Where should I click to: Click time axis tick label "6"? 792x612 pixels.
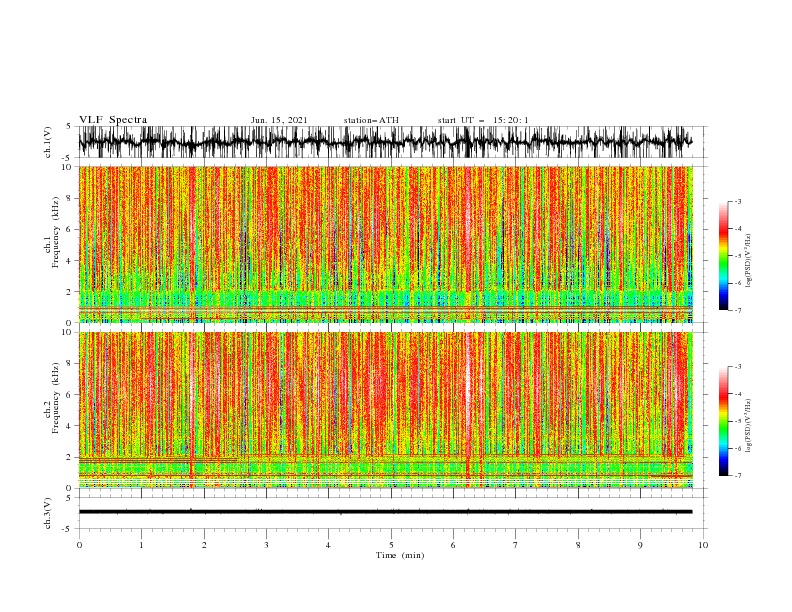[x=453, y=545]
